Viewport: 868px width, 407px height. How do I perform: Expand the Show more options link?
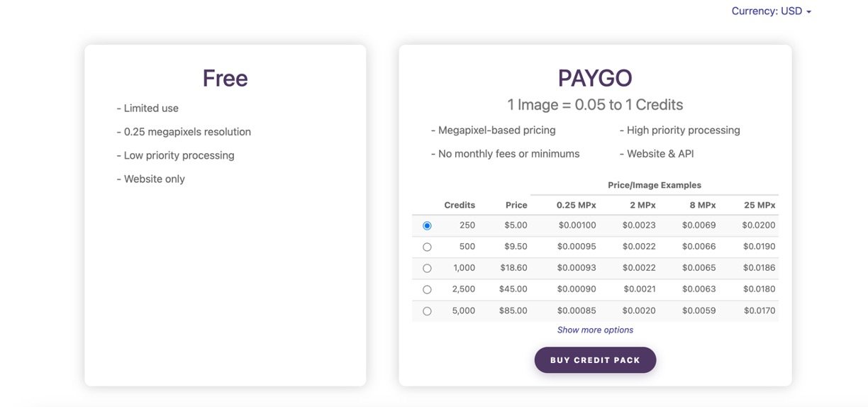coord(595,330)
